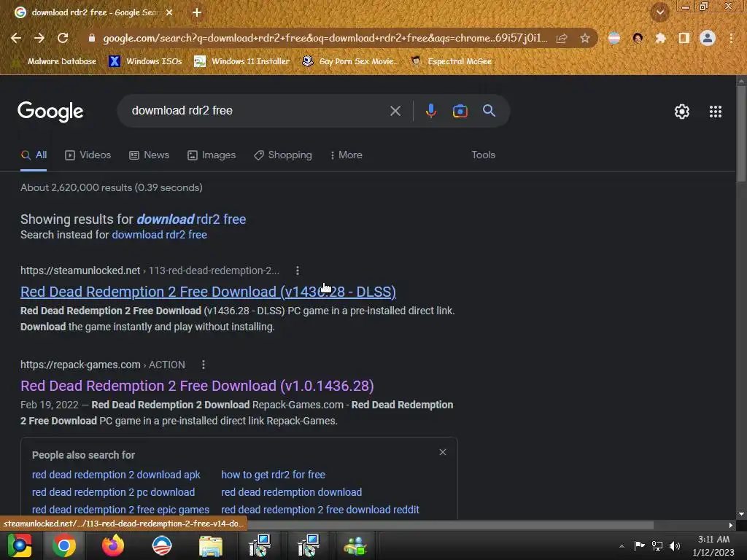Open Windows 11 Installer bookmark

[x=242, y=61]
